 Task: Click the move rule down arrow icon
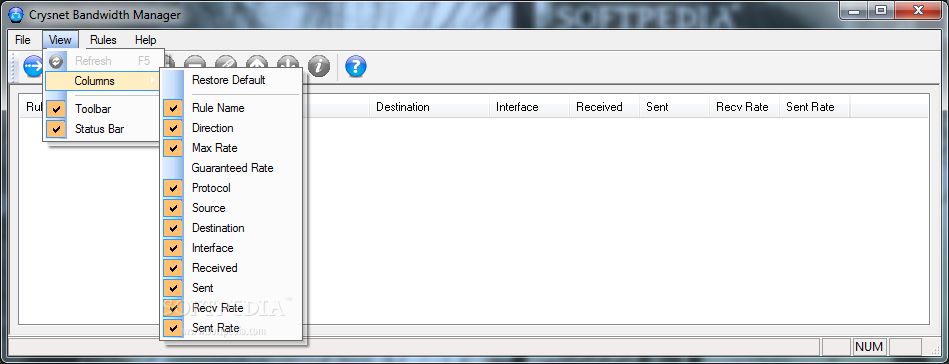point(287,65)
